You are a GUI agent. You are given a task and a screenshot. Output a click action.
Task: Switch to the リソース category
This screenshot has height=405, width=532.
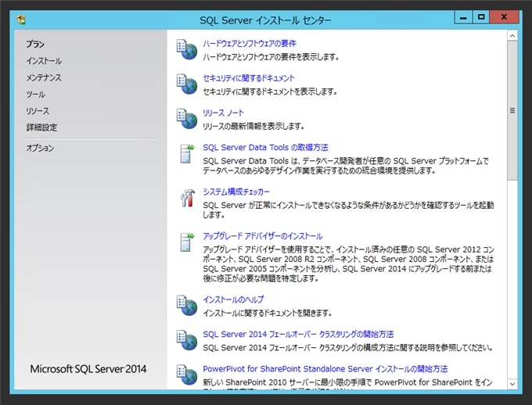pyautogui.click(x=38, y=111)
